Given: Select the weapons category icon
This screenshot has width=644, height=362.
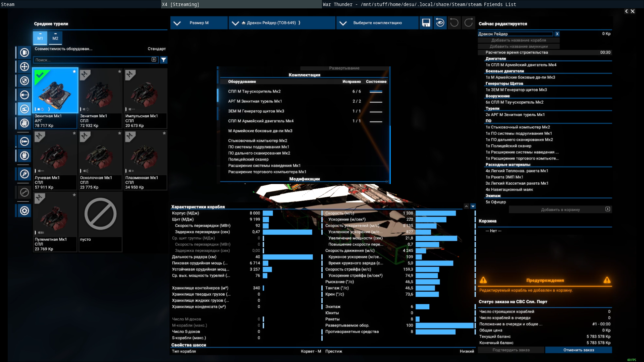Looking at the screenshot, I should coord(24,95).
